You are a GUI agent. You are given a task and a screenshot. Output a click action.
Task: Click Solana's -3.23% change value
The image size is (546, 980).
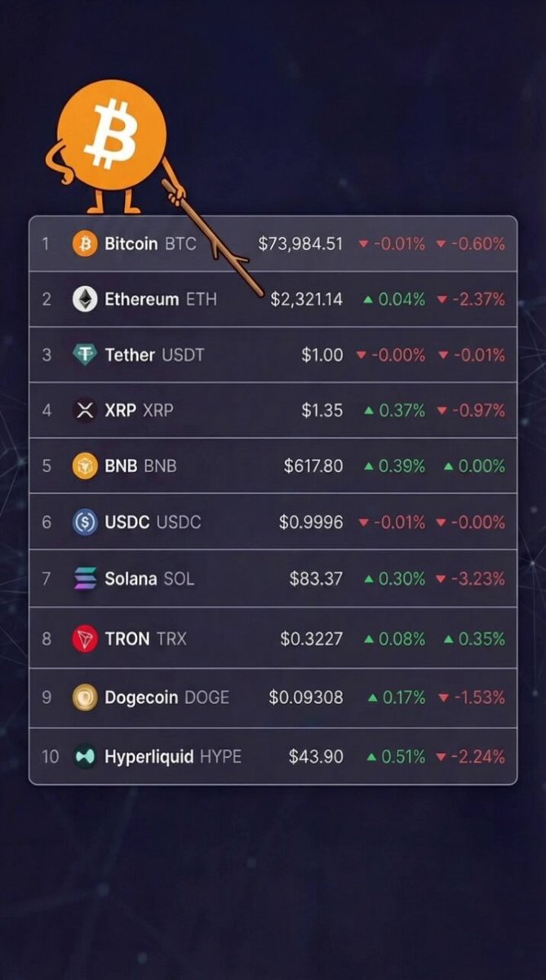point(471,578)
